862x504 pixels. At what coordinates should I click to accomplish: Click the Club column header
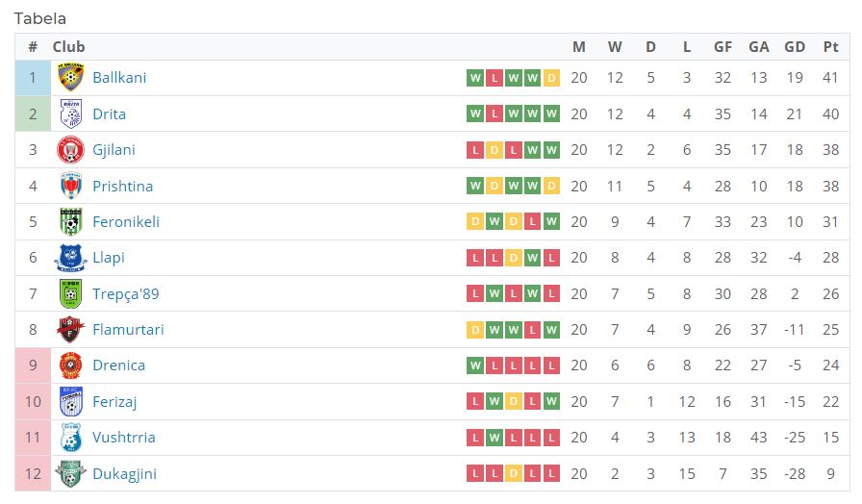click(68, 47)
